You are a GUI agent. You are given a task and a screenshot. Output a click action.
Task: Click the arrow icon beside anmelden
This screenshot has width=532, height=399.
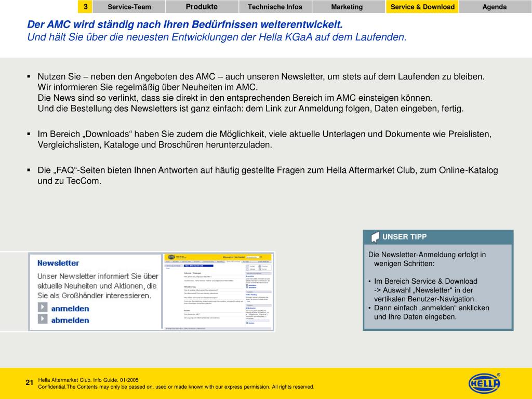click(43, 308)
